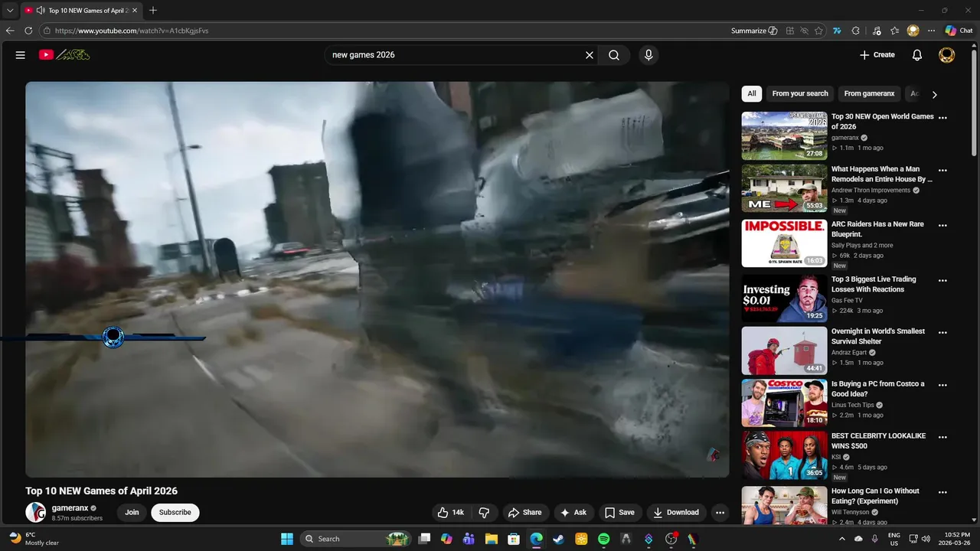Switch to the Top 10 NEW Games browser tab
This screenshot has width=980, height=551.
81,11
